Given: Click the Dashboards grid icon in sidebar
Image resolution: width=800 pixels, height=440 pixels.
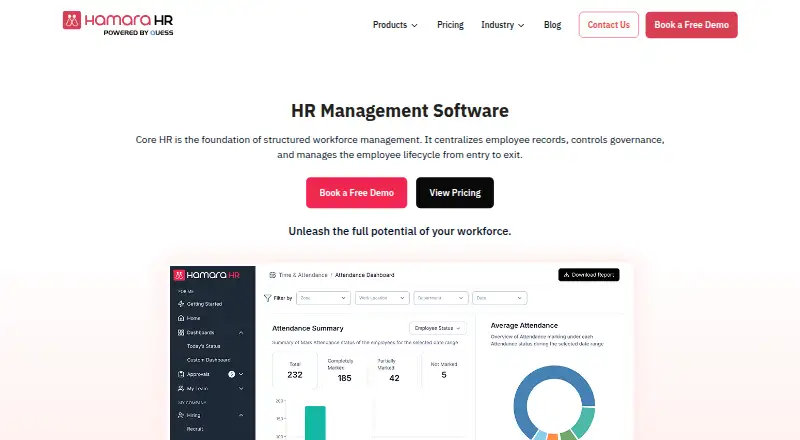Looking at the screenshot, I should pos(181,332).
